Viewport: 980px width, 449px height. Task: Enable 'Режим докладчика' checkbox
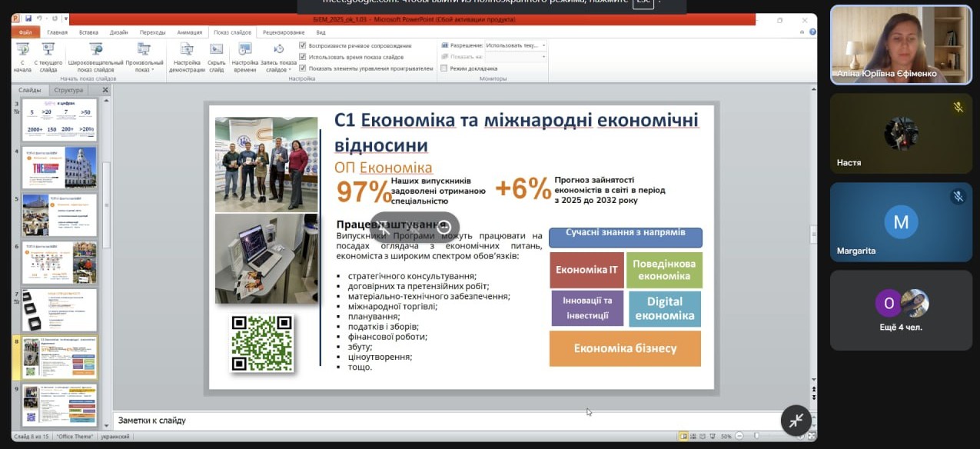pyautogui.click(x=444, y=68)
